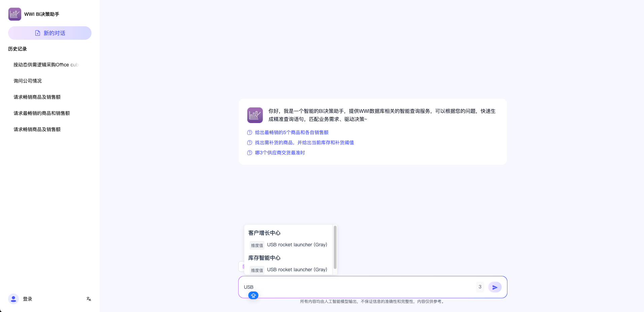The image size is (644, 312).
Task: Open history item 询问公司情况
Action: click(28, 81)
